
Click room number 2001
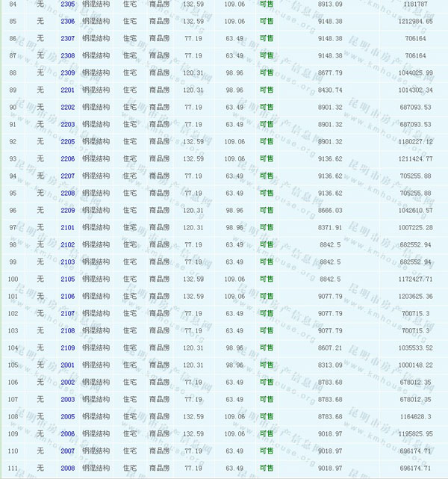coord(67,365)
